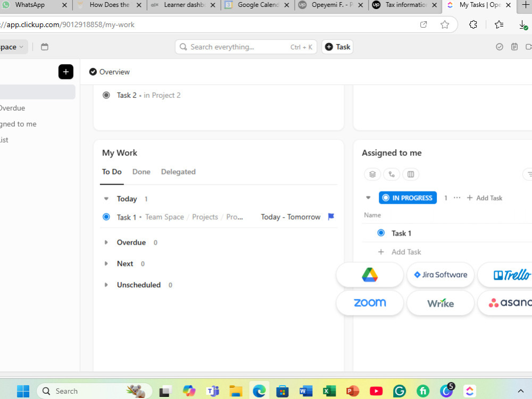The image size is (532, 399).
Task: Click Today - Tomorrow due date of Task 1
Action: pos(290,217)
